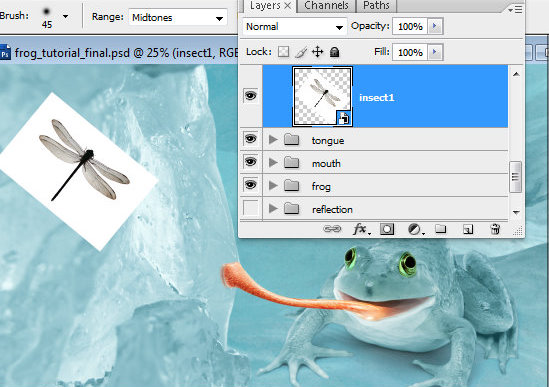
Task: Click the Layers panel scroll down arrow
Action: [516, 212]
